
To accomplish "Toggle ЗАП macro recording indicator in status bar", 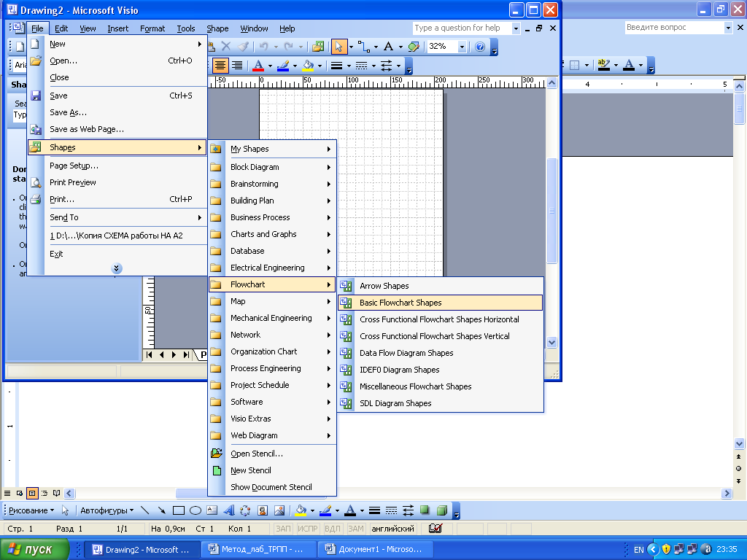I will pyautogui.click(x=283, y=529).
